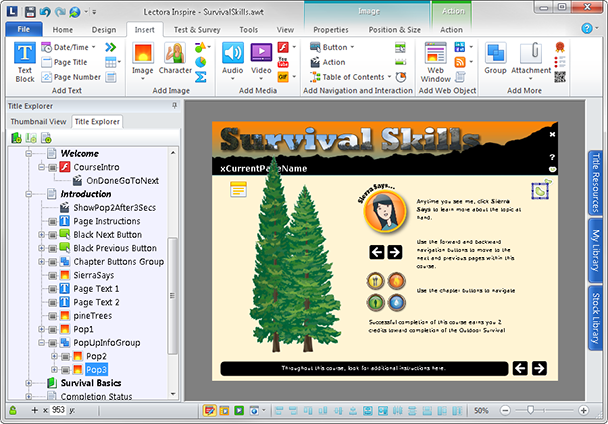This screenshot has height=424, width=608.
Task: Select the Pop3 tree item
Action: 96,369
